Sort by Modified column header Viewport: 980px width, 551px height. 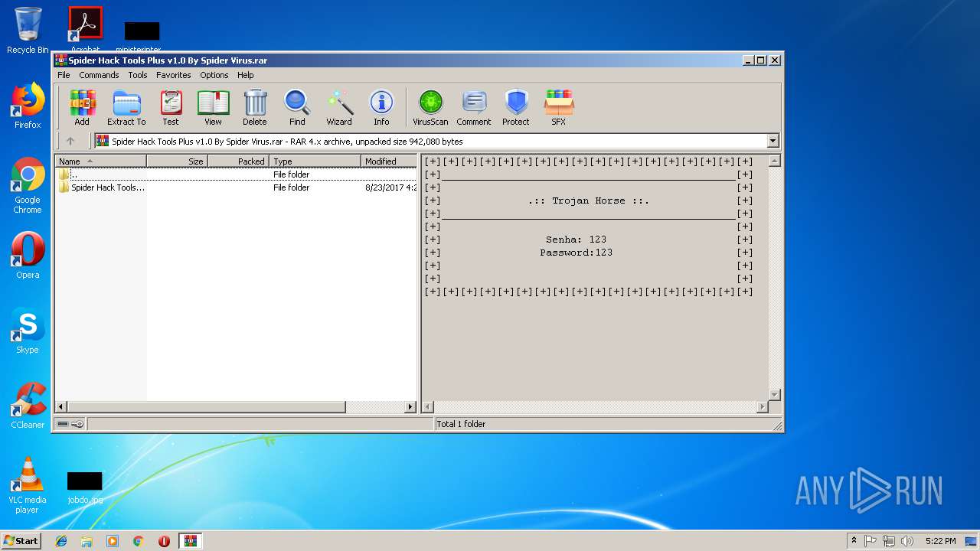pos(389,161)
